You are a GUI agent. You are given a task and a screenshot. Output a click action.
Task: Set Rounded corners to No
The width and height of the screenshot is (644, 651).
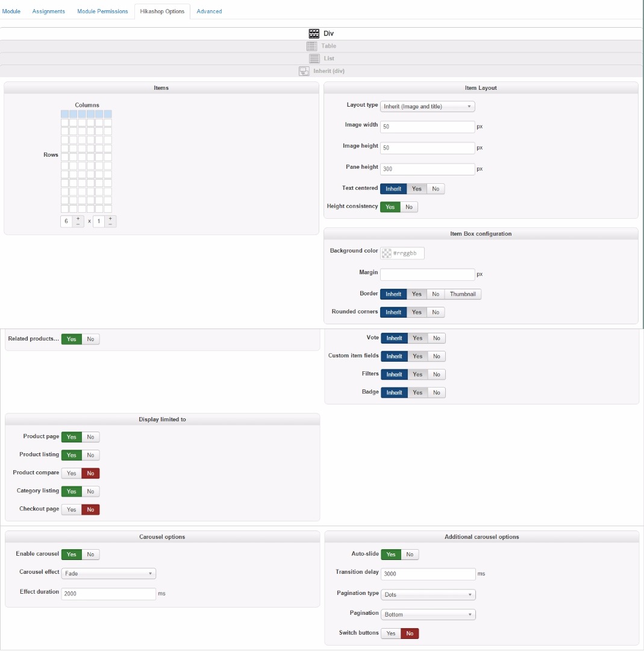click(436, 313)
